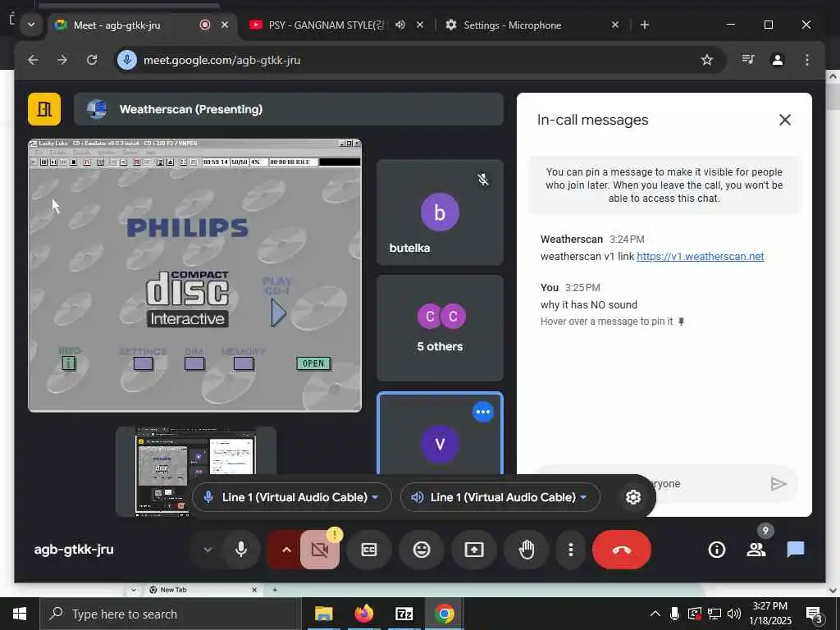Viewport: 840px width, 630px height.
Task: Launch Firefox from taskbar
Action: pos(363,614)
